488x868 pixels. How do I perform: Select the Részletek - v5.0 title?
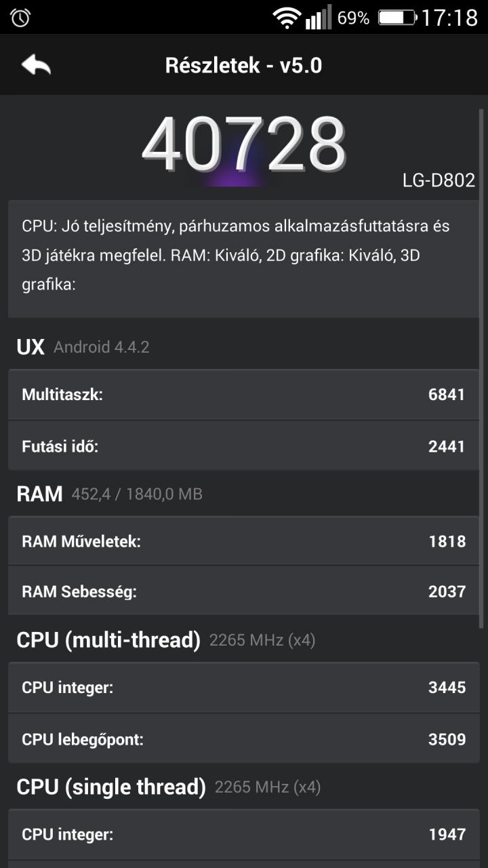click(244, 66)
